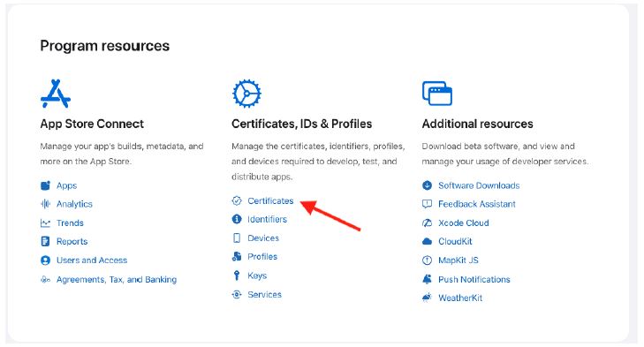Open the Identifiers link

point(267,219)
